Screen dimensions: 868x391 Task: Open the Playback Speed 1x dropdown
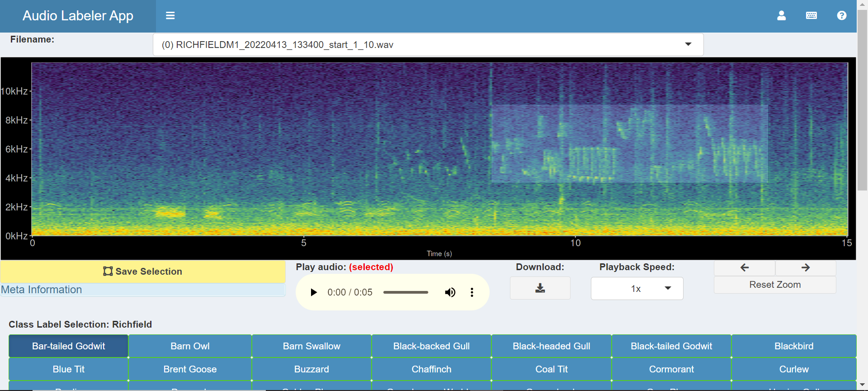[637, 289]
